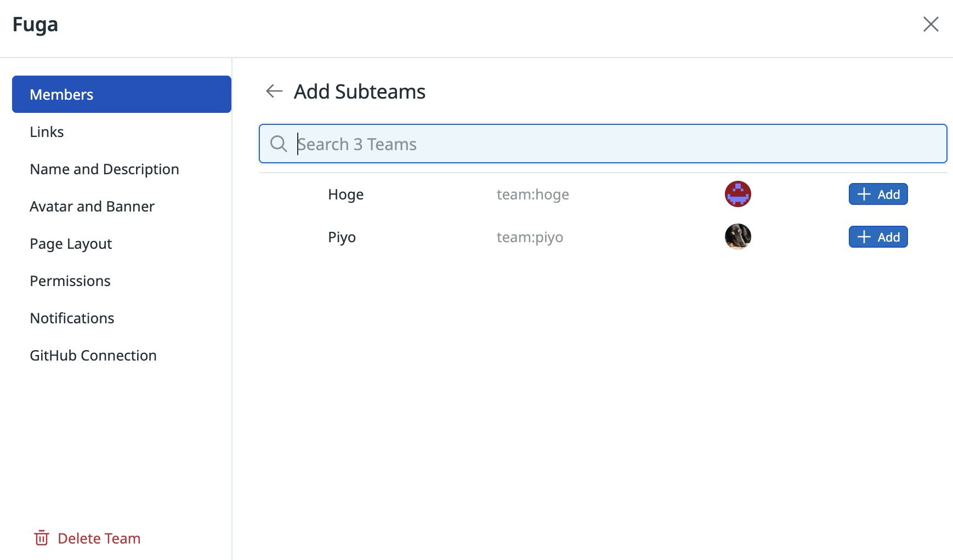Click Delete Team
The width and height of the screenshot is (953, 560).
click(x=99, y=538)
